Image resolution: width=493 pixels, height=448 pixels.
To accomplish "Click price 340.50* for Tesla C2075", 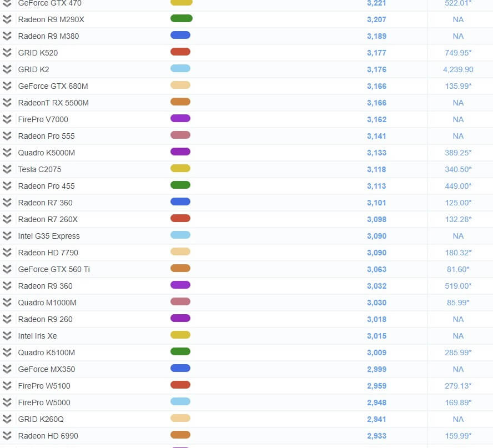I will click(458, 169).
